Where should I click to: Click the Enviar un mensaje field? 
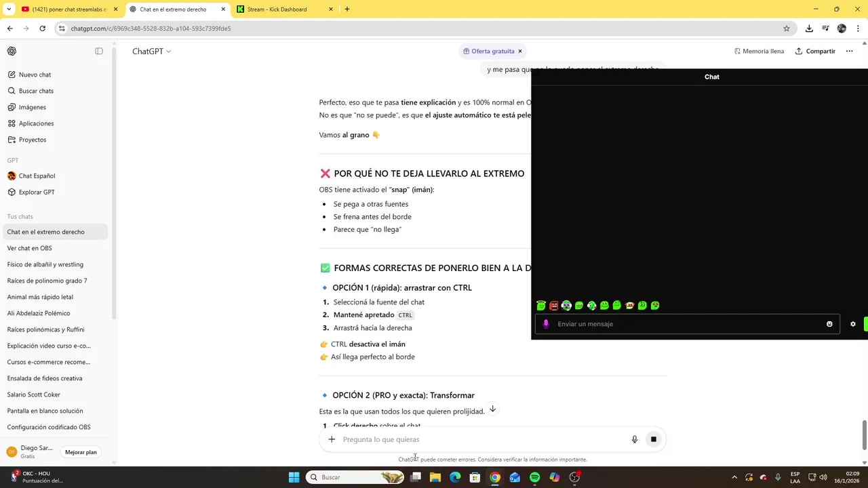(x=688, y=324)
